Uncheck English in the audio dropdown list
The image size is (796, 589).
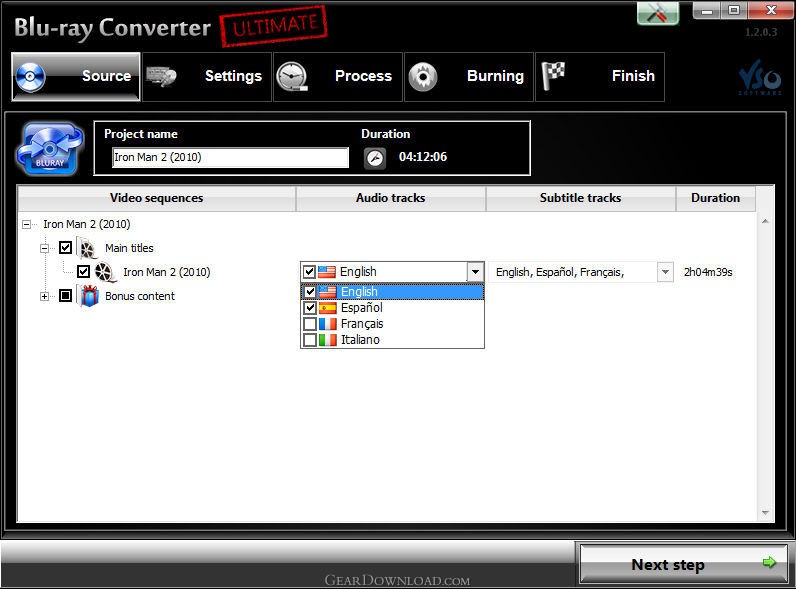310,292
